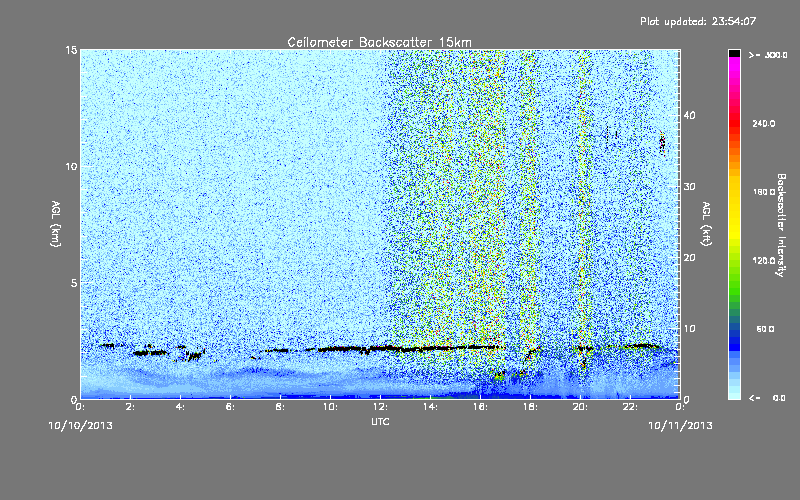Click the 180.0 colorbar label
The image size is (800, 500).
click(764, 192)
